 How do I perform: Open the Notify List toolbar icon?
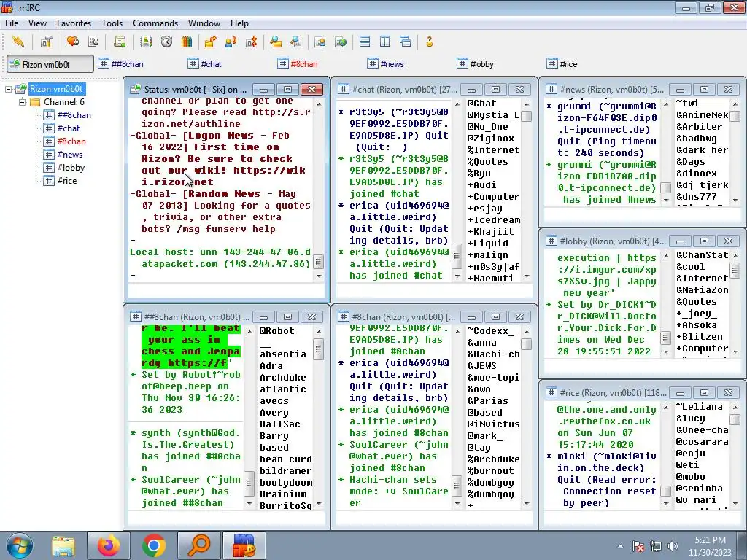pos(320,42)
